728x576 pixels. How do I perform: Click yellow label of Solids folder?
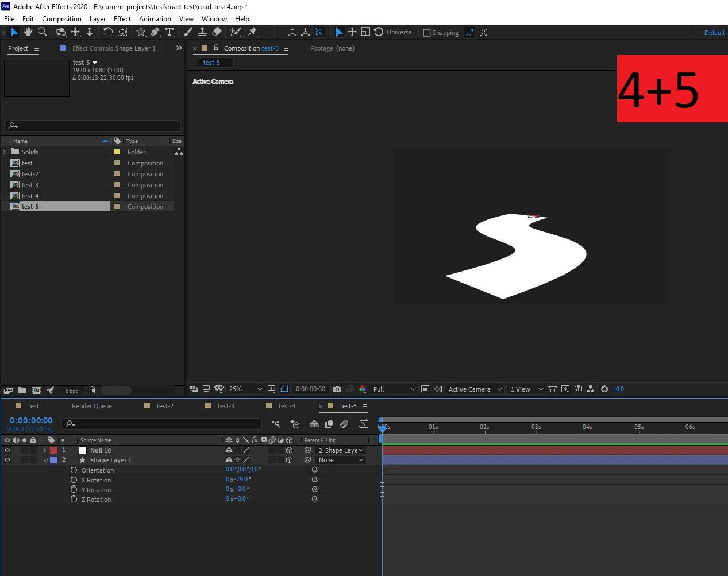[x=117, y=152]
